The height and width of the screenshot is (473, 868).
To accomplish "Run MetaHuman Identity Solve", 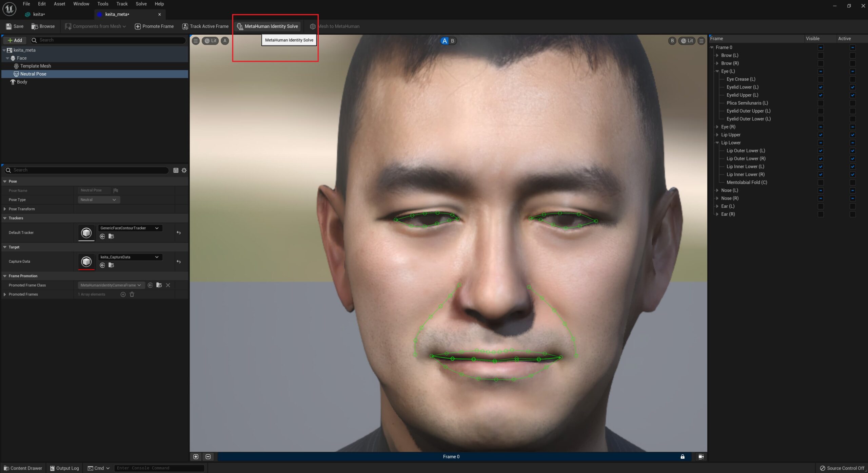I will pyautogui.click(x=268, y=26).
